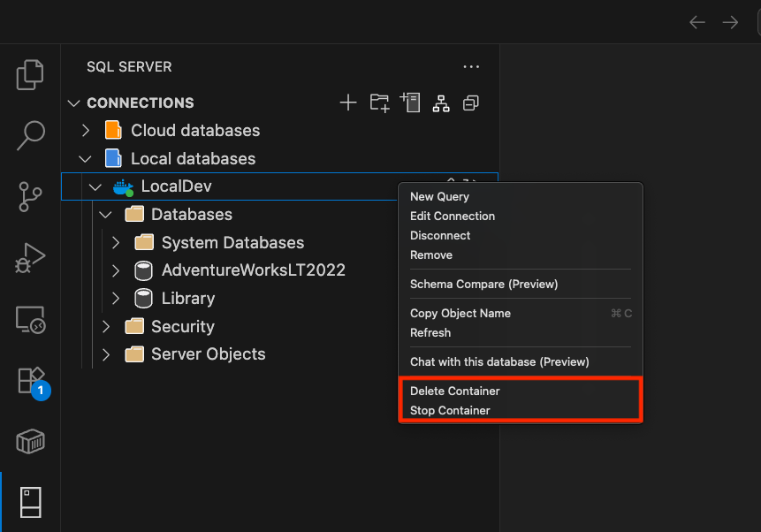Expand the Security folder

click(x=106, y=327)
